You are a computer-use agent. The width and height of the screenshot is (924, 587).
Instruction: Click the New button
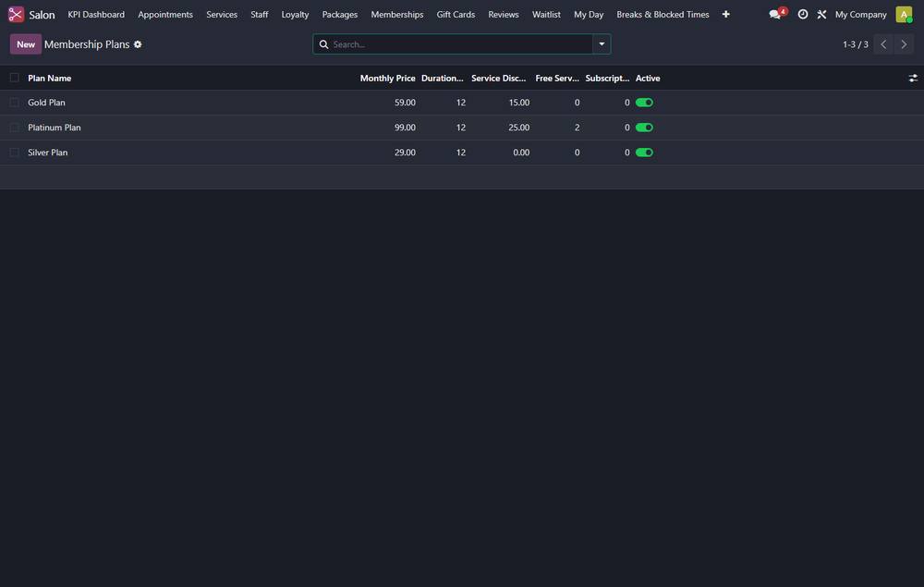tap(25, 44)
